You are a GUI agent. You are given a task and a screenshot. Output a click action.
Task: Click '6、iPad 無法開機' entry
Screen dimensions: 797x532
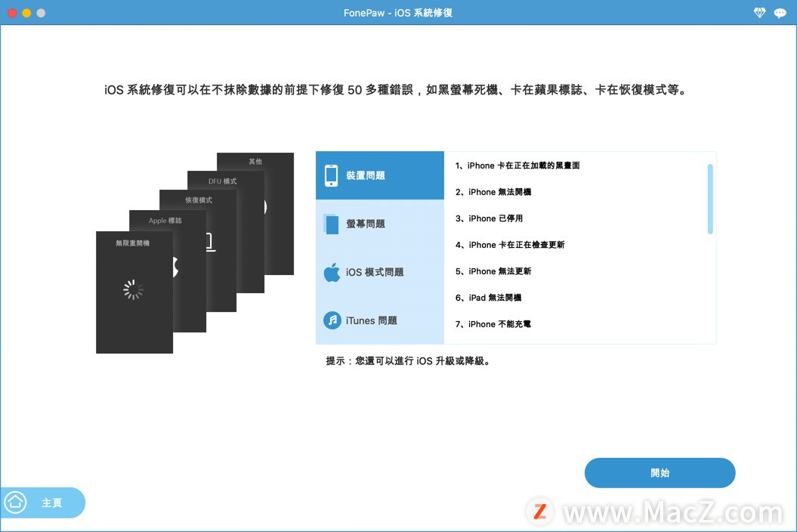(x=488, y=298)
